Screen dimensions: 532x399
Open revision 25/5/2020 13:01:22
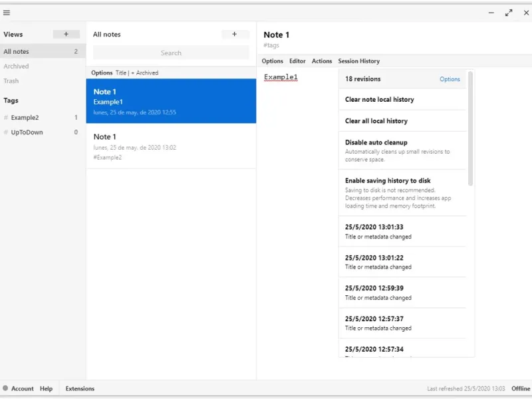(402, 262)
